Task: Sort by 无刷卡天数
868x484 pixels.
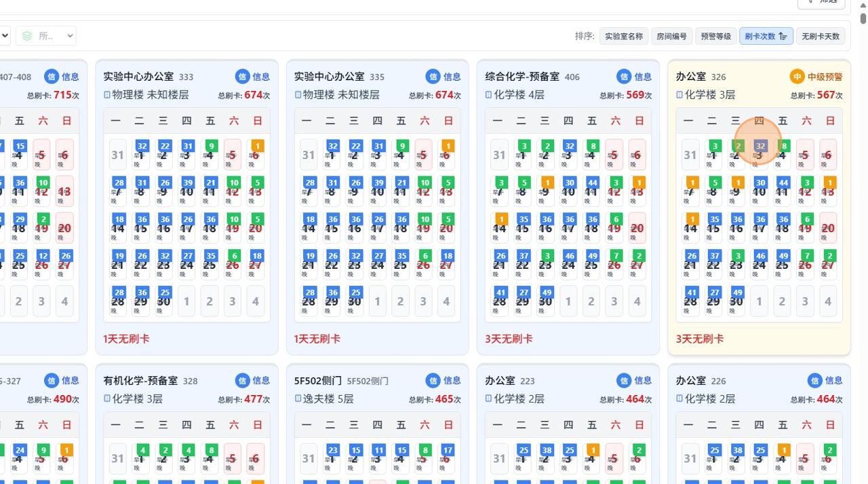Action: point(821,36)
